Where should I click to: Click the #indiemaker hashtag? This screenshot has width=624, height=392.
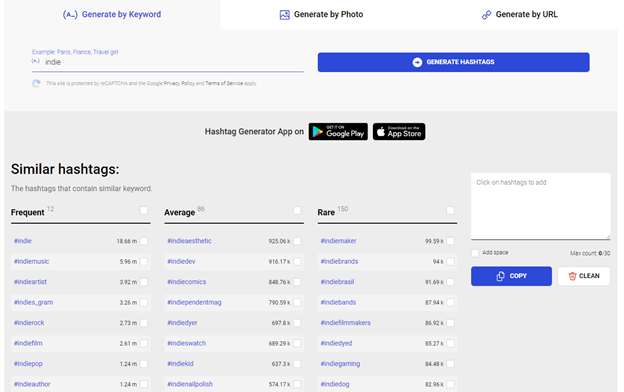339,241
